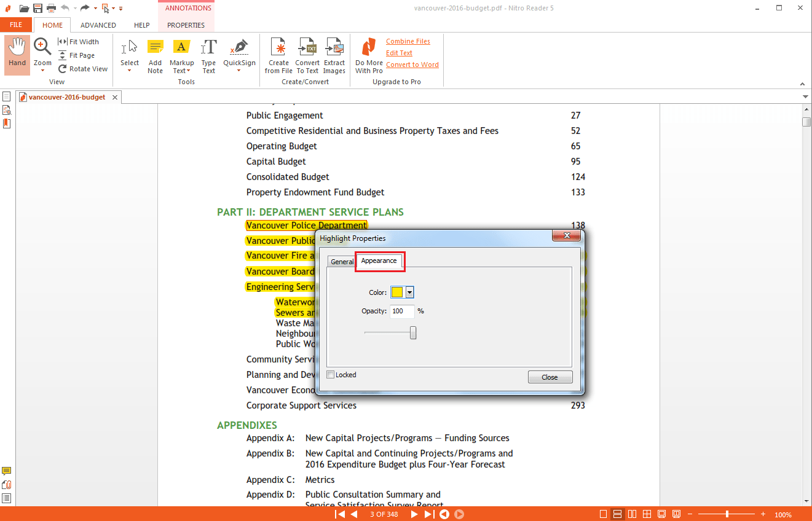Viewport: 812px width, 521px height.
Task: Click Convert To Text
Action: coord(307,56)
